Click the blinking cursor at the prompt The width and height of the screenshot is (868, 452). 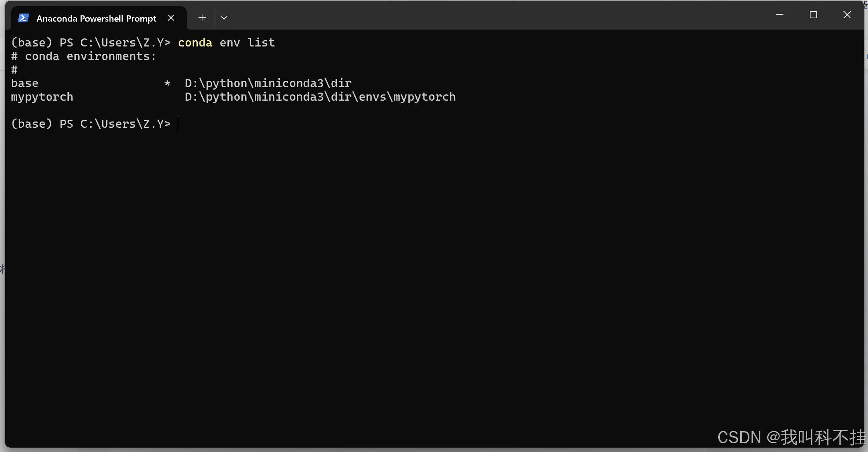pyautogui.click(x=178, y=124)
